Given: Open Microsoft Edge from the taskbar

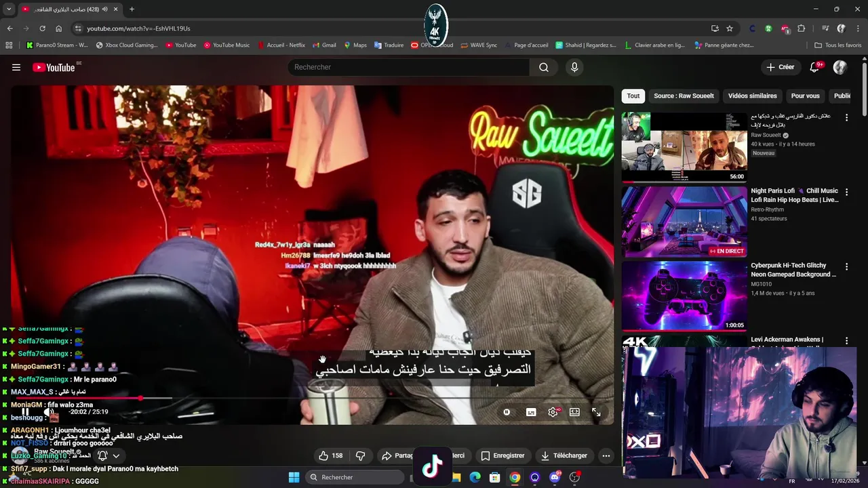Looking at the screenshot, I should tap(475, 477).
